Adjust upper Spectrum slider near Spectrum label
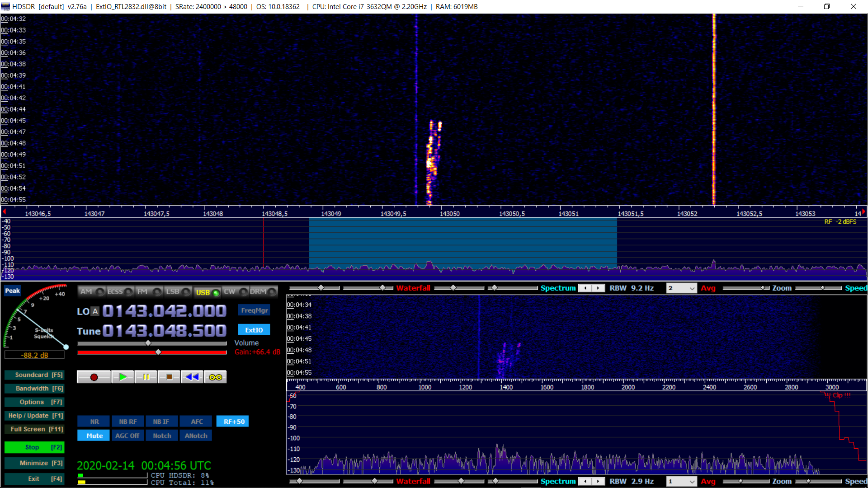Viewport: 868px width, 488px height. (494, 288)
